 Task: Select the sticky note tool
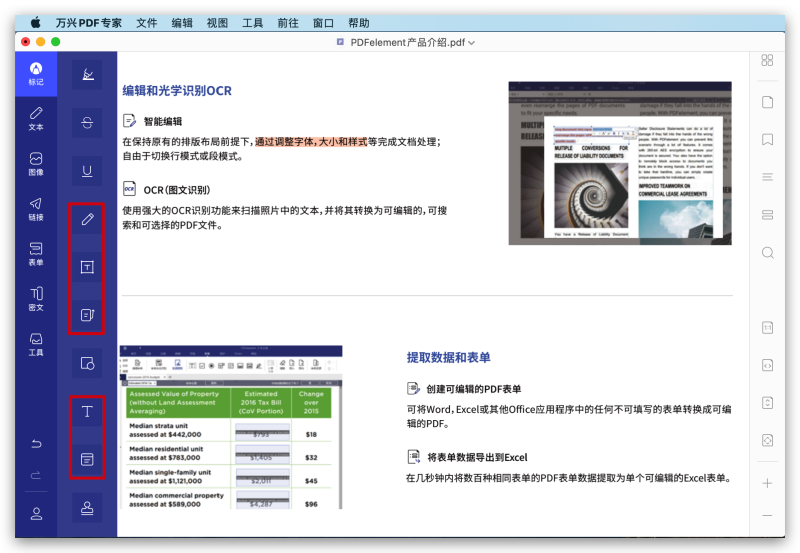[87, 459]
